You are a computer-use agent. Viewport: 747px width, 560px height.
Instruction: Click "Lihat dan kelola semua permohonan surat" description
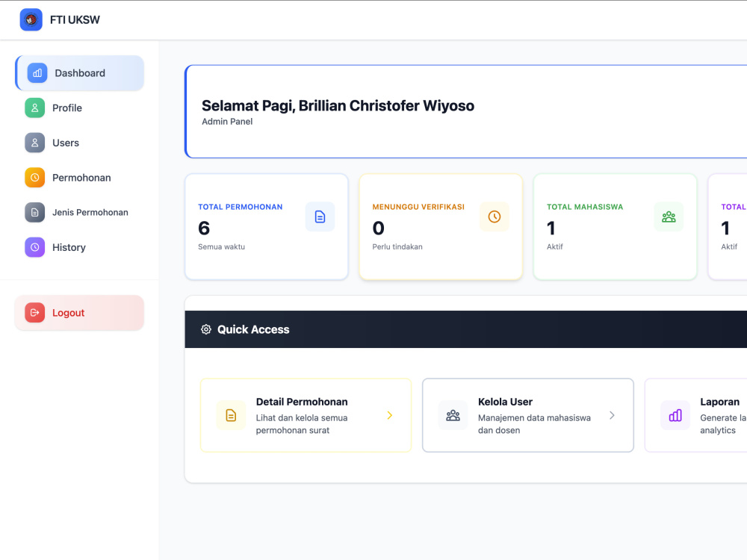(x=302, y=424)
